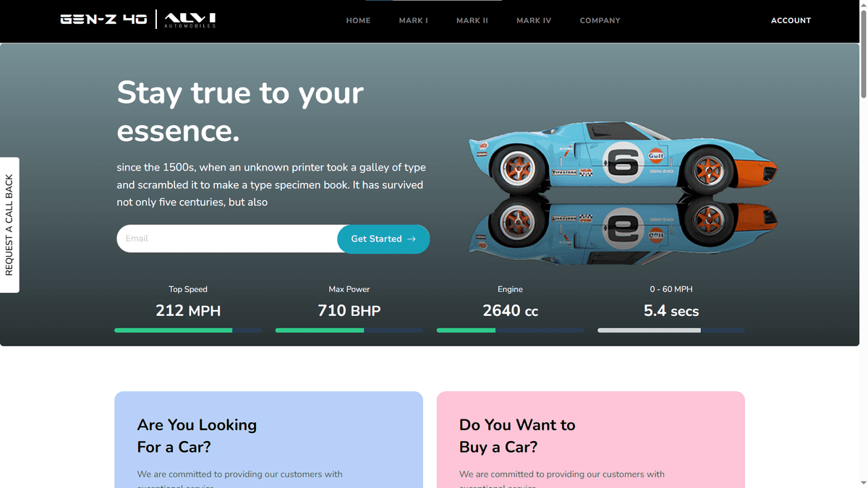Open the ACCOUNT link
The image size is (868, 488).
(x=791, y=20)
